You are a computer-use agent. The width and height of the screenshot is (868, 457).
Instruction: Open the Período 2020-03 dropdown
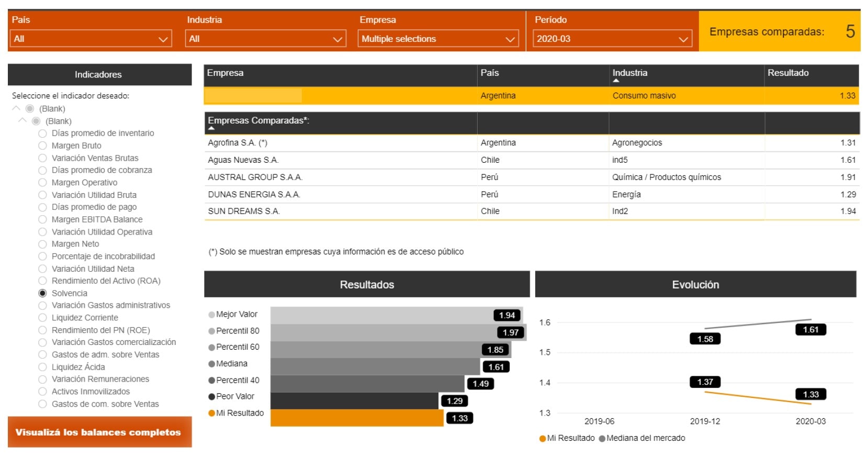click(612, 39)
